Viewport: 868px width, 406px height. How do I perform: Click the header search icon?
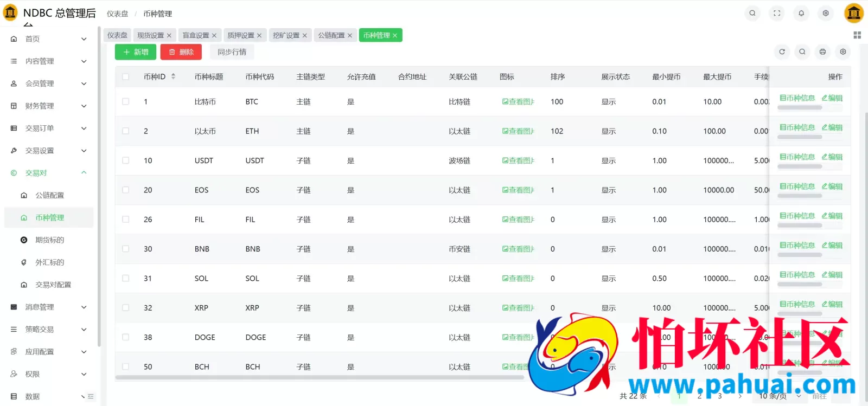(x=752, y=13)
